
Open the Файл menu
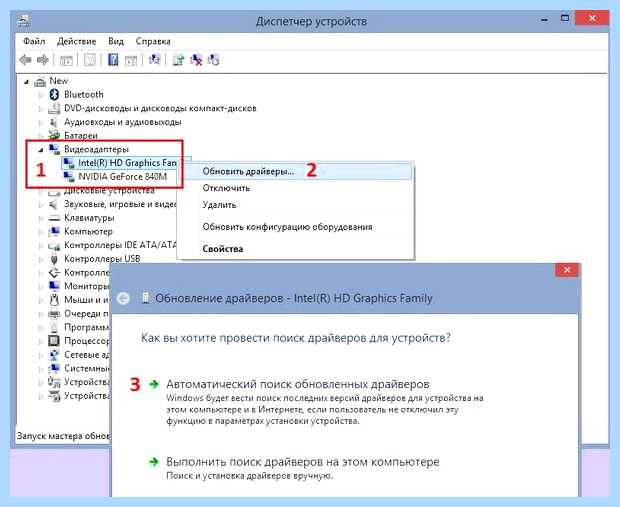click(x=34, y=41)
